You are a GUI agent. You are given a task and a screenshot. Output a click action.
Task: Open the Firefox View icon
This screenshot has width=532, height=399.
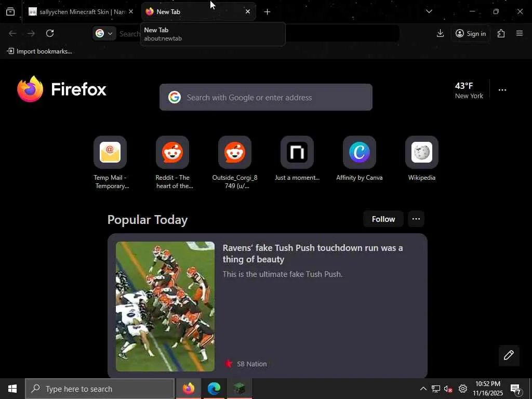(x=10, y=12)
